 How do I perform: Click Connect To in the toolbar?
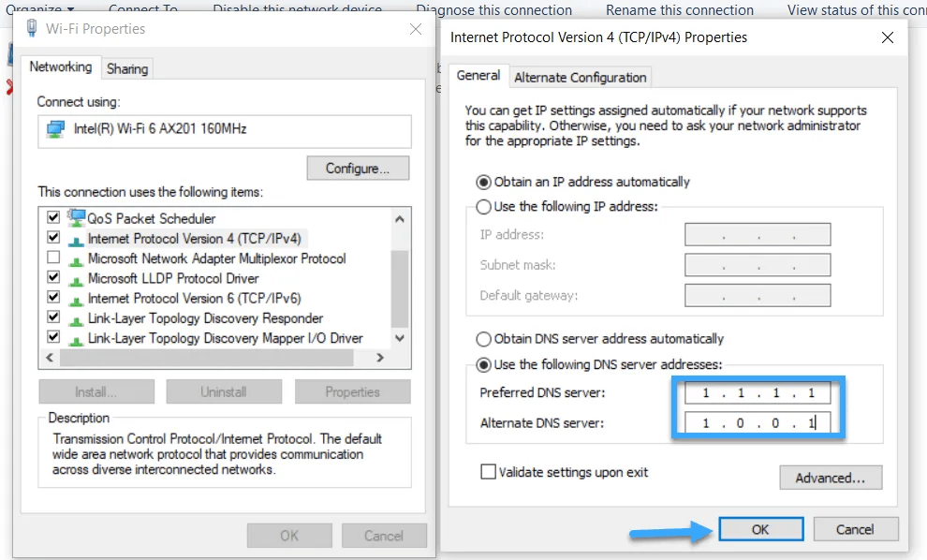click(x=143, y=9)
